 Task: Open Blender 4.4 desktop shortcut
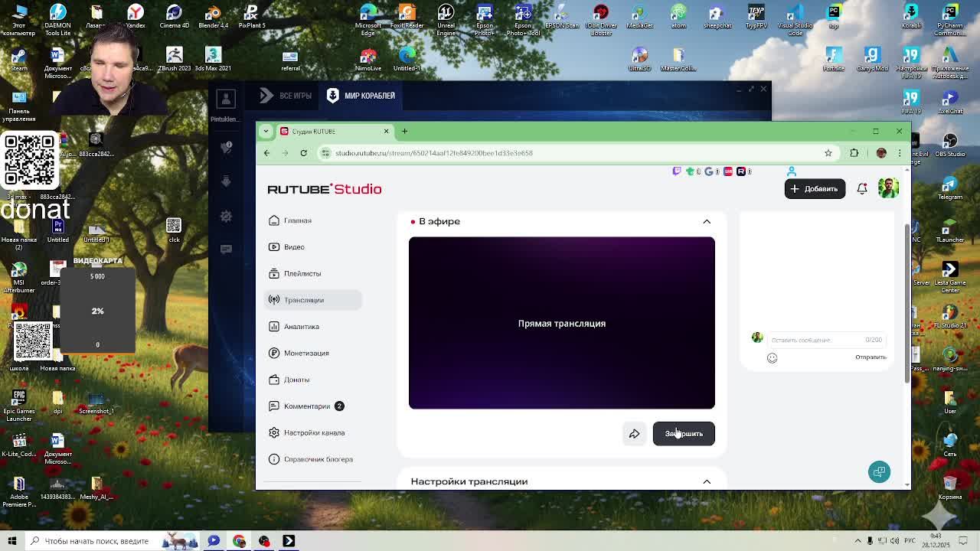tap(213, 17)
